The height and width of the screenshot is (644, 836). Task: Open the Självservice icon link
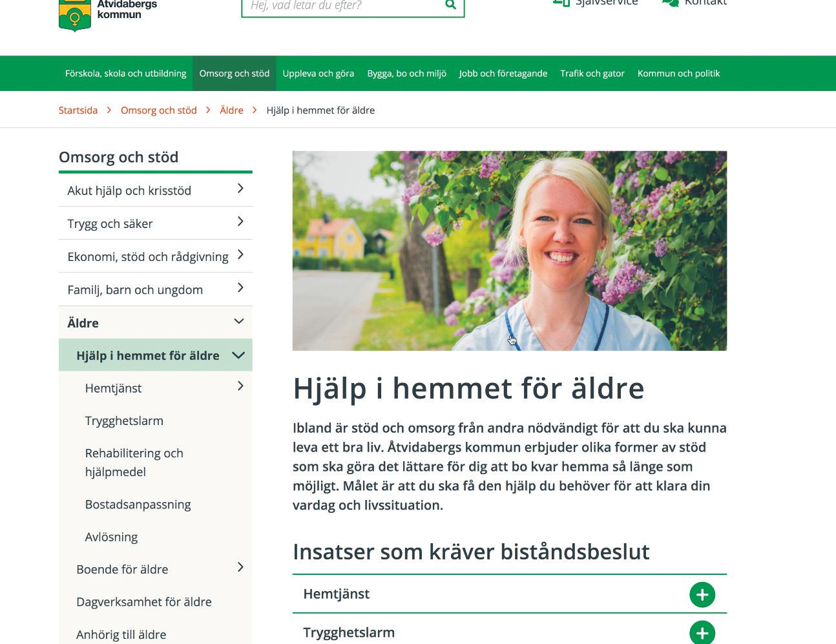pos(561,3)
